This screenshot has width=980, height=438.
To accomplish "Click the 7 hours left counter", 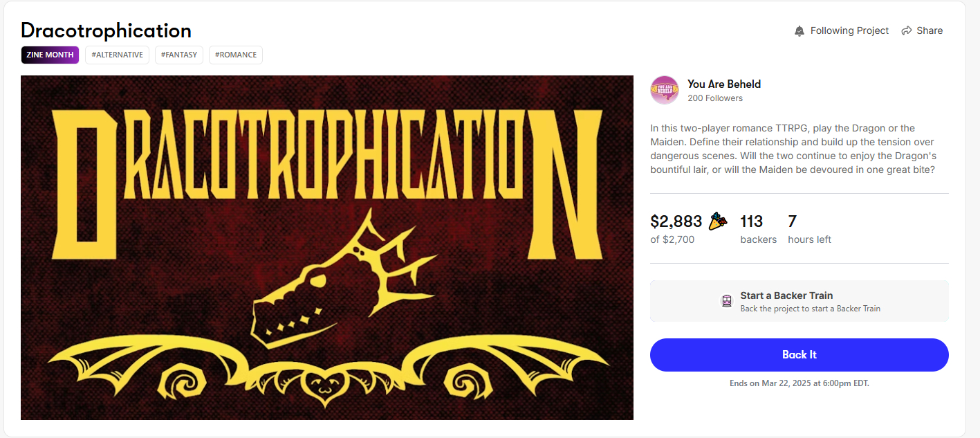I will point(793,221).
